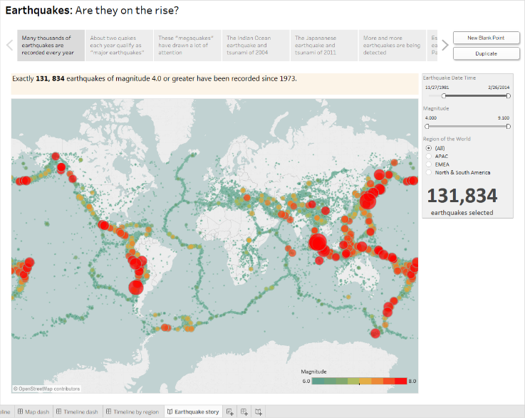Click Earthquake Date Time start slider handle
525x420 pixels.
pyautogui.click(x=444, y=95)
